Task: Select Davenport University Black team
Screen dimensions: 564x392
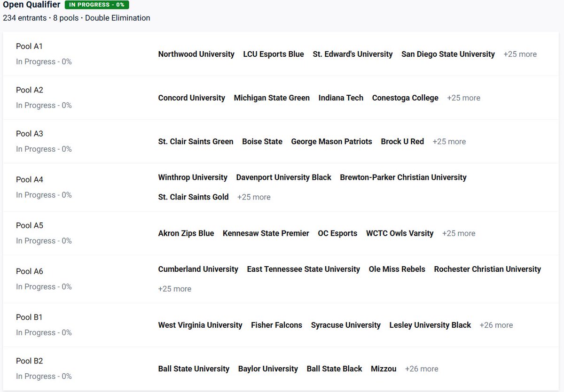Action: coord(283,177)
